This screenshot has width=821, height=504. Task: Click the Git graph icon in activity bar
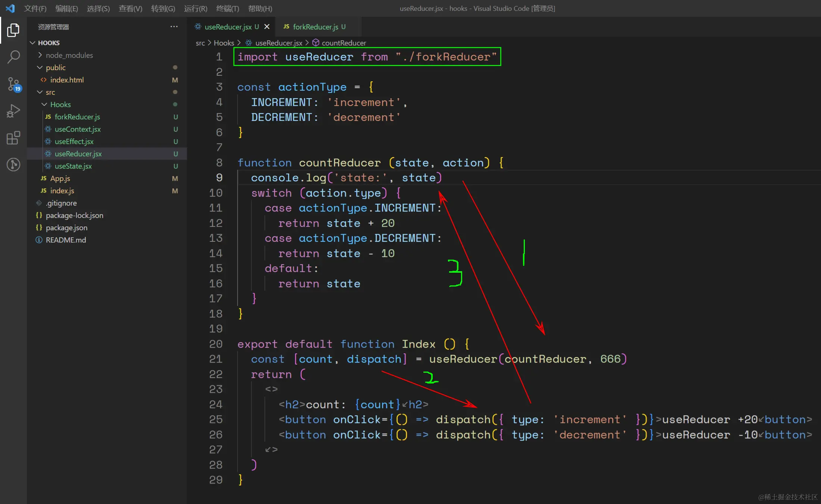13,165
